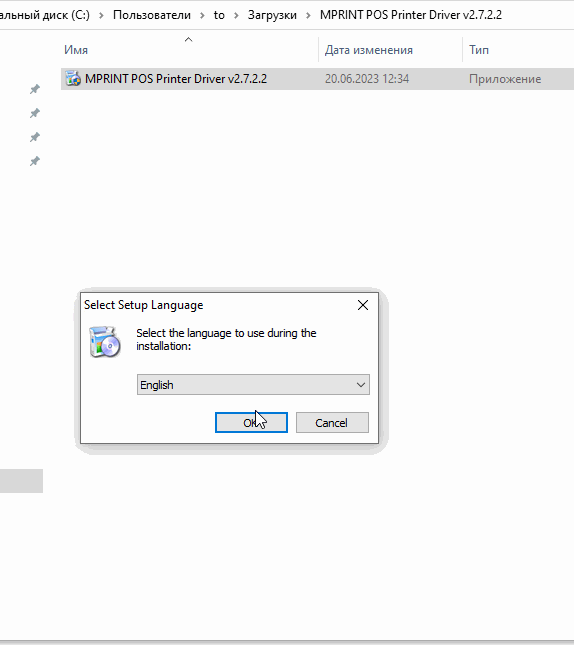Click the topmost pin icon in navigation pane
The height and width of the screenshot is (645, 574).
pyautogui.click(x=35, y=89)
